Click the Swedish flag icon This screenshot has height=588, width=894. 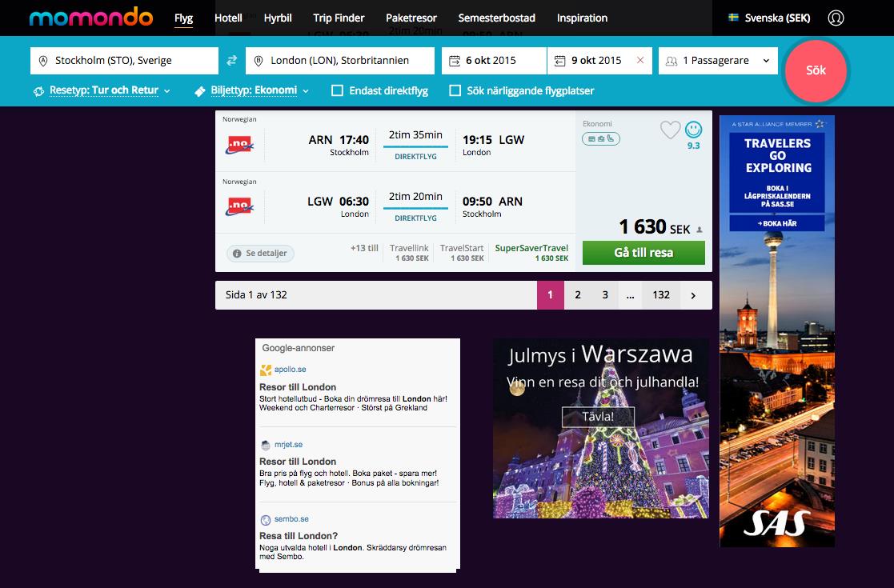coord(734,18)
